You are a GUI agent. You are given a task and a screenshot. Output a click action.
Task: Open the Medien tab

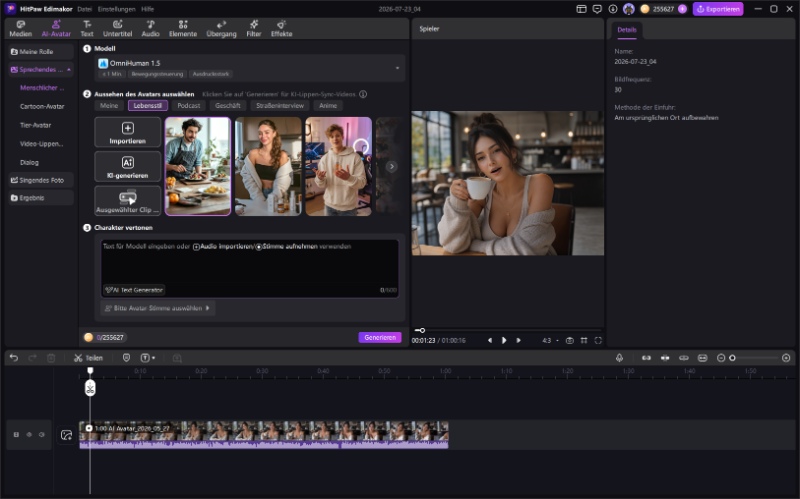point(20,29)
